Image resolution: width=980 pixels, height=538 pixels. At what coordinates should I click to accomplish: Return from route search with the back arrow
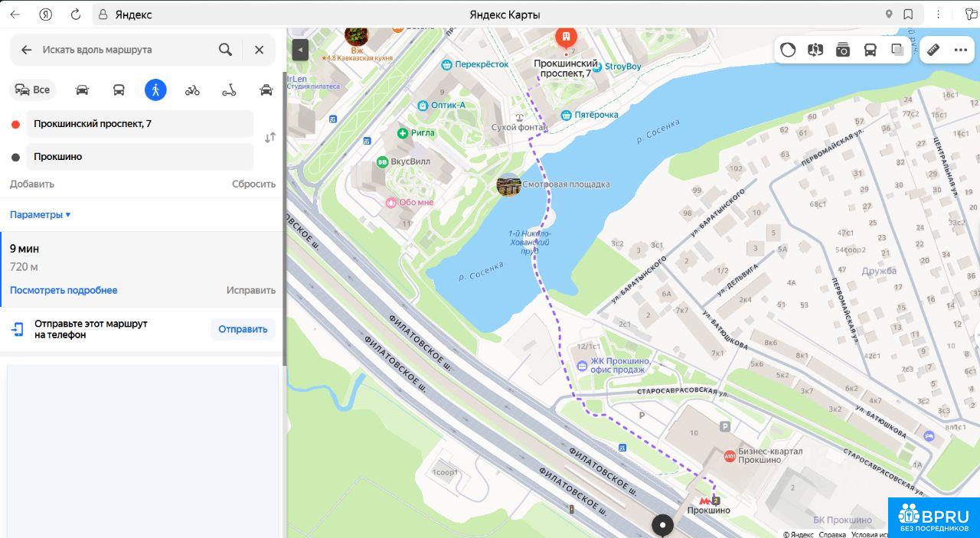click(x=27, y=50)
